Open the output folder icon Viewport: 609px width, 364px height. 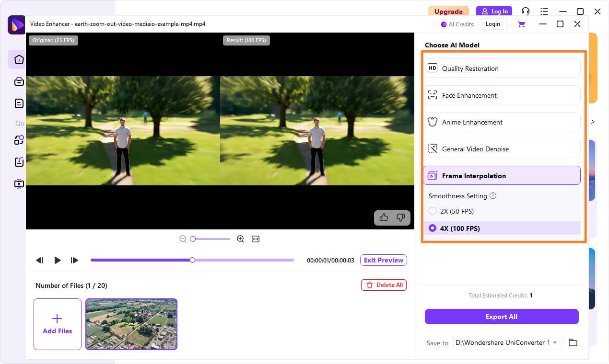(573, 342)
